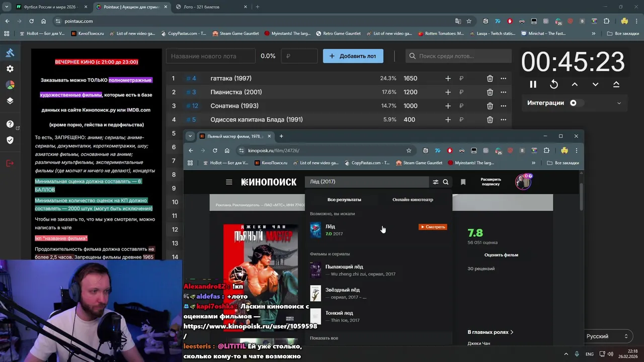This screenshot has height=362, width=644.
Task: Go back in the front Kinopoisk window
Action: [191, 150]
